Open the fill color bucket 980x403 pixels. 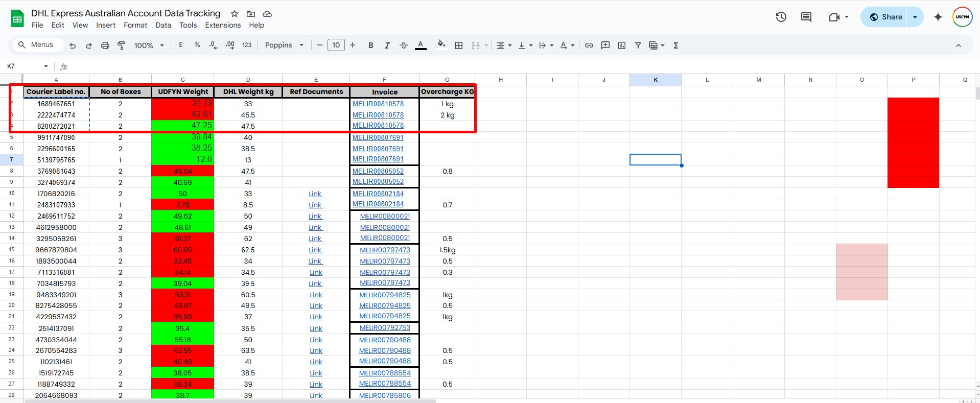[x=442, y=45]
